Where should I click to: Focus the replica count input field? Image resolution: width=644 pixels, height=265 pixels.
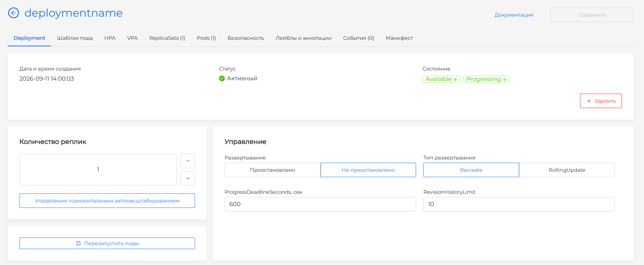coord(98,170)
